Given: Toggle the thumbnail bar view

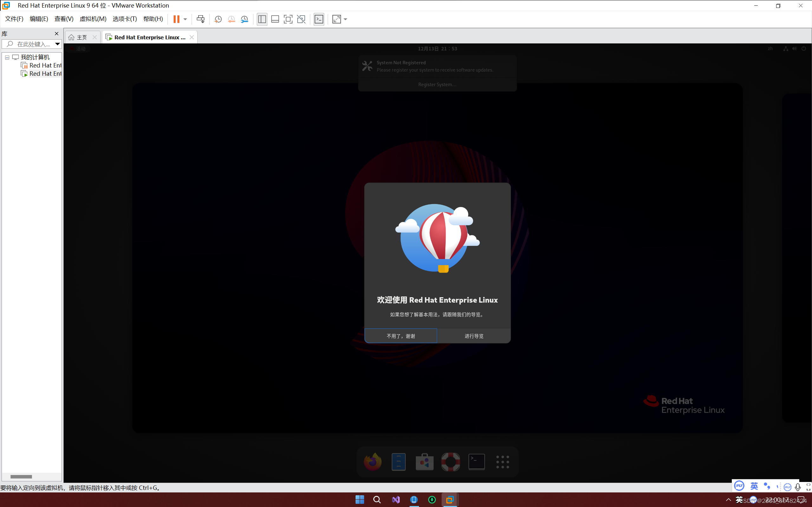Looking at the screenshot, I should click(x=275, y=19).
